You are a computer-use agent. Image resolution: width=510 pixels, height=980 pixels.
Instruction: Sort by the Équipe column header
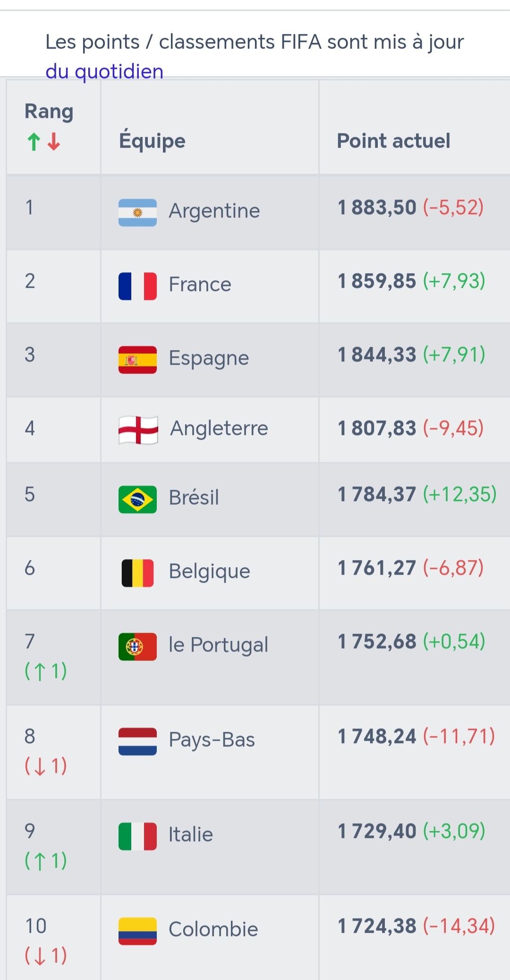[x=152, y=141]
